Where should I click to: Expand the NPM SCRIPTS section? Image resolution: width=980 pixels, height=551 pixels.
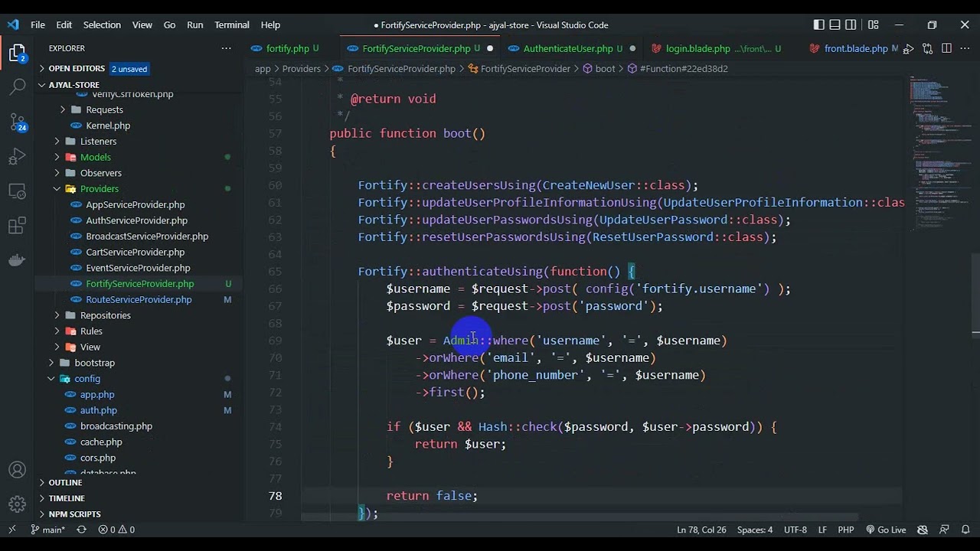74,514
